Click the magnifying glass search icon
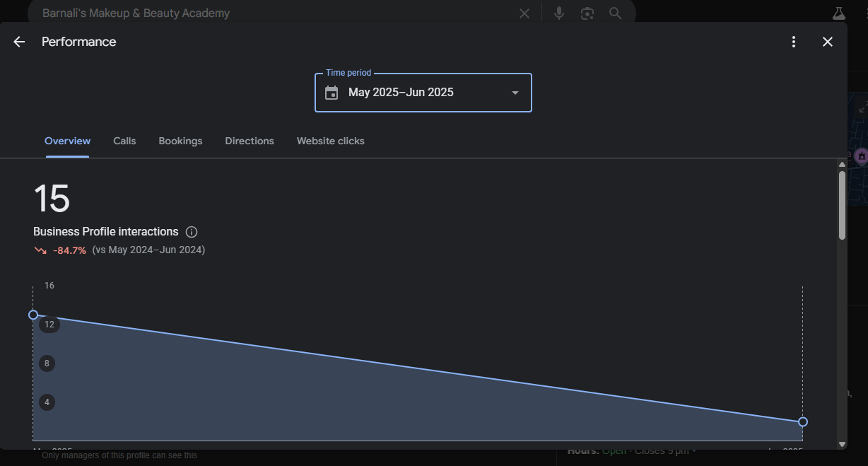 coord(615,13)
